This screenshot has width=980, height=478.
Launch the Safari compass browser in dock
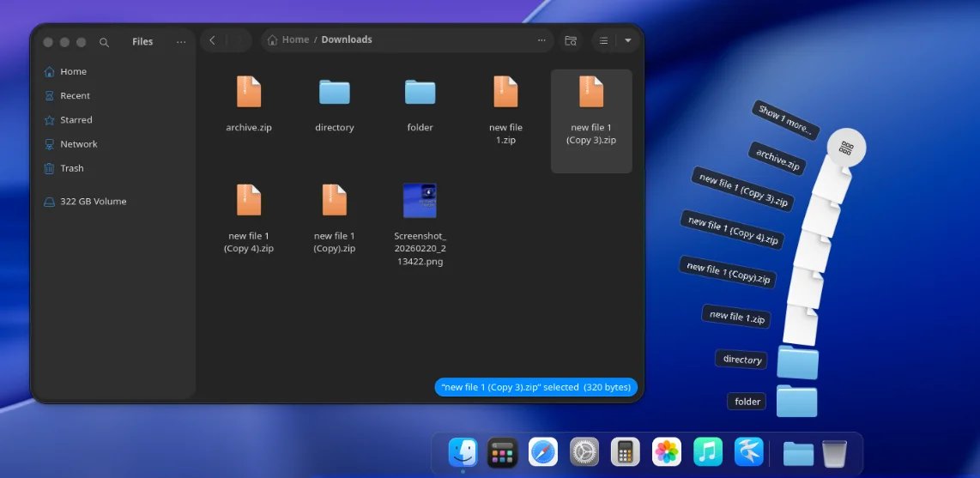click(x=543, y=451)
